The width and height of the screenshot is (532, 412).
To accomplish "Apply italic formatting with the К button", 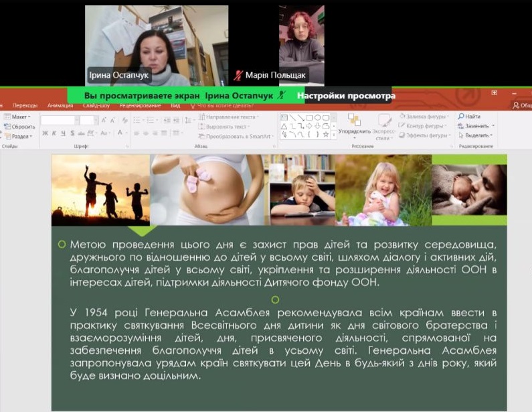I will (x=54, y=133).
